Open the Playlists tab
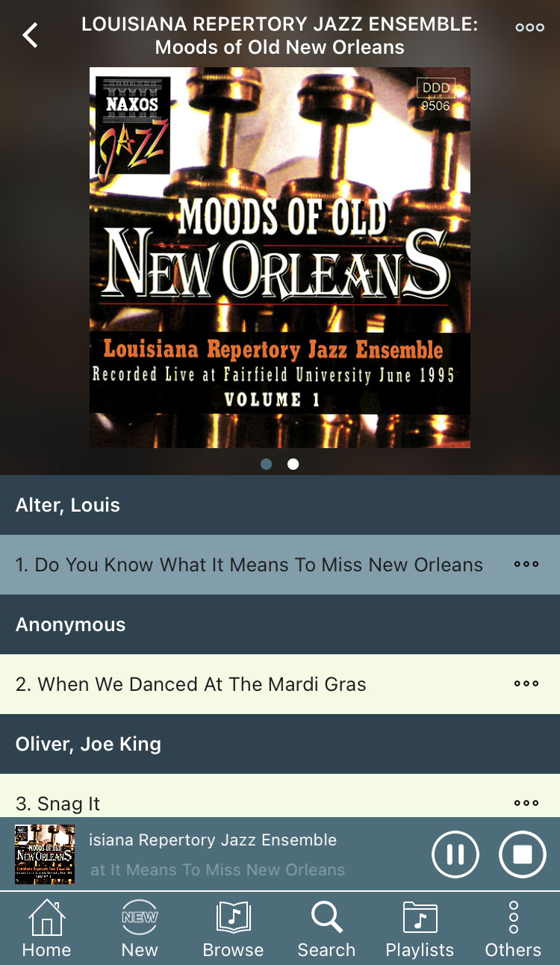 (x=420, y=928)
